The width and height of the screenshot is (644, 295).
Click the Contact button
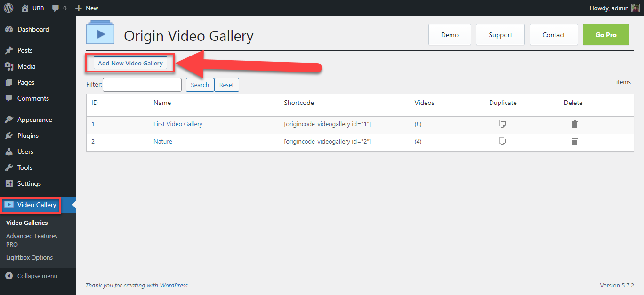554,35
